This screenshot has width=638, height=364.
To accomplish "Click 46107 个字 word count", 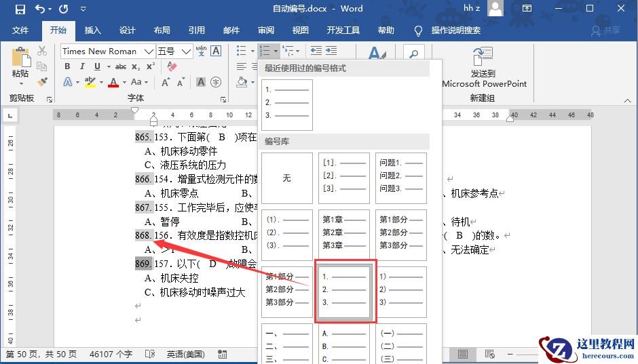I will pos(111,355).
